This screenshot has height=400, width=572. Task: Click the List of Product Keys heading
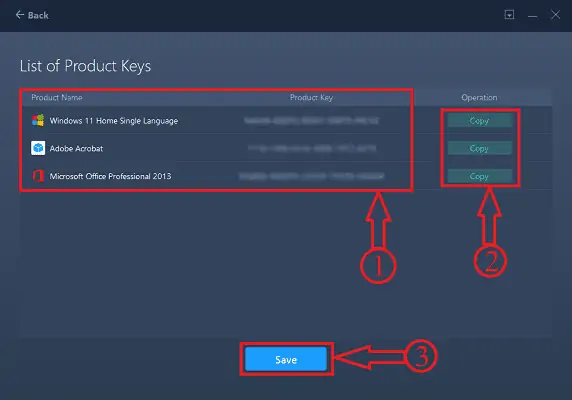coord(85,66)
